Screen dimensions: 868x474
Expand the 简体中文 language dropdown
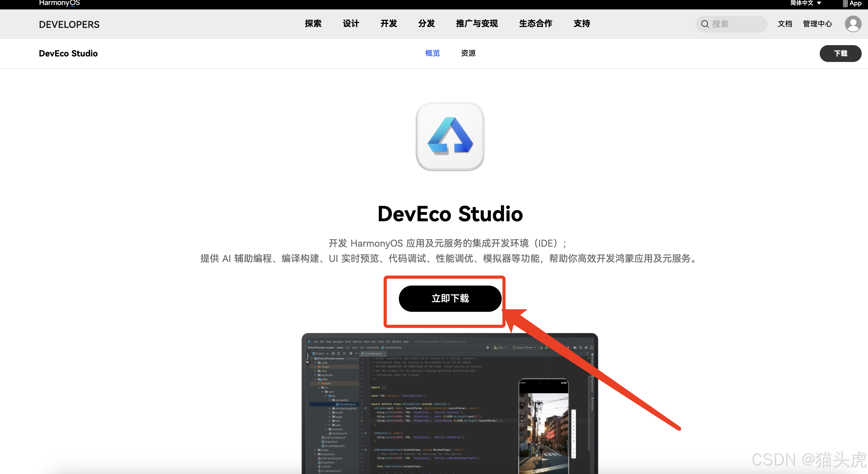pyautogui.click(x=806, y=3)
